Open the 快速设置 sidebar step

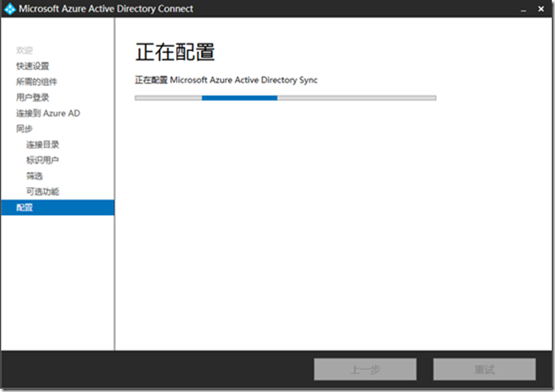32,66
